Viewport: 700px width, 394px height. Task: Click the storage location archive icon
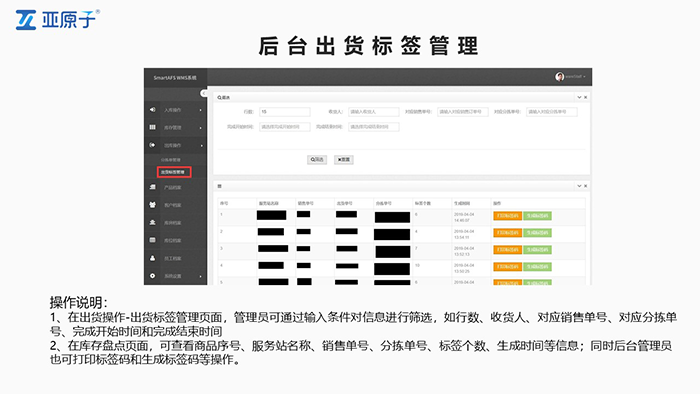153,240
